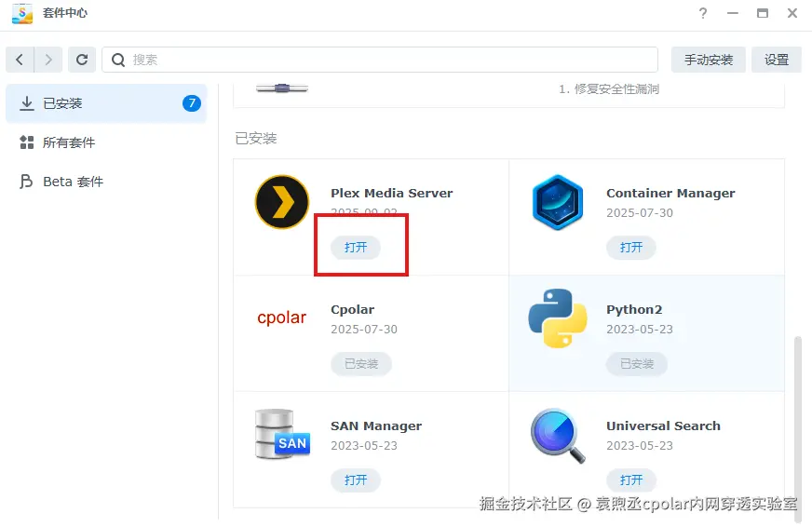Click the Plex Media Server icon
This screenshot has width=812, height=527.
(x=282, y=202)
